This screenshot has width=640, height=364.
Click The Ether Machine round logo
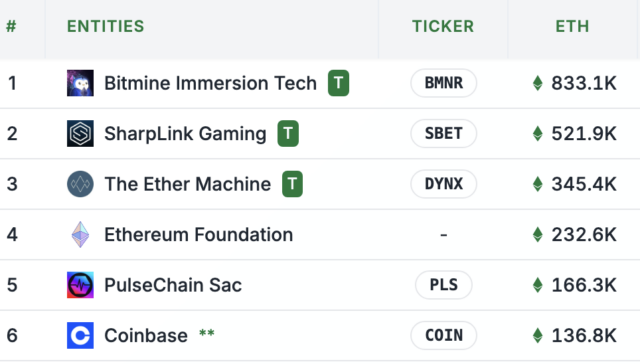[80, 184]
